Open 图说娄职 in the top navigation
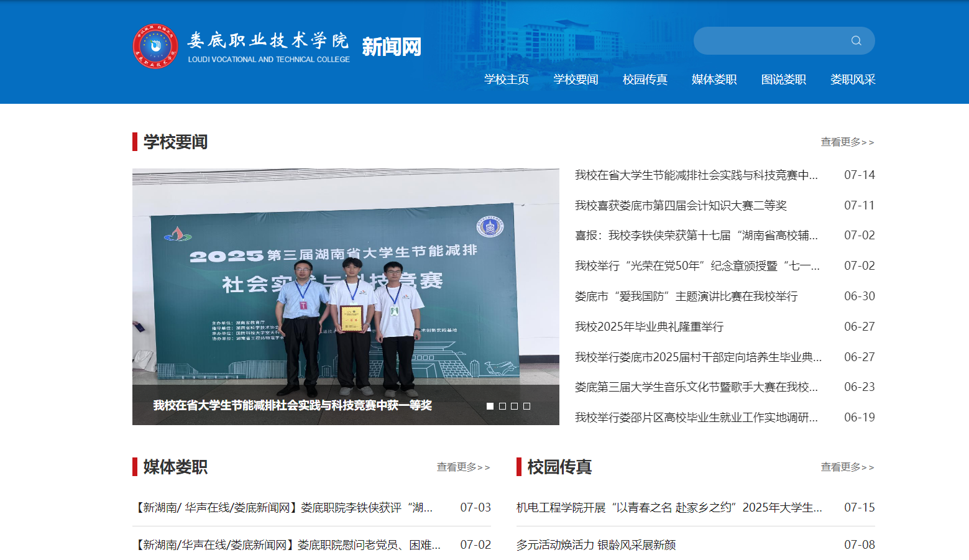 783,80
